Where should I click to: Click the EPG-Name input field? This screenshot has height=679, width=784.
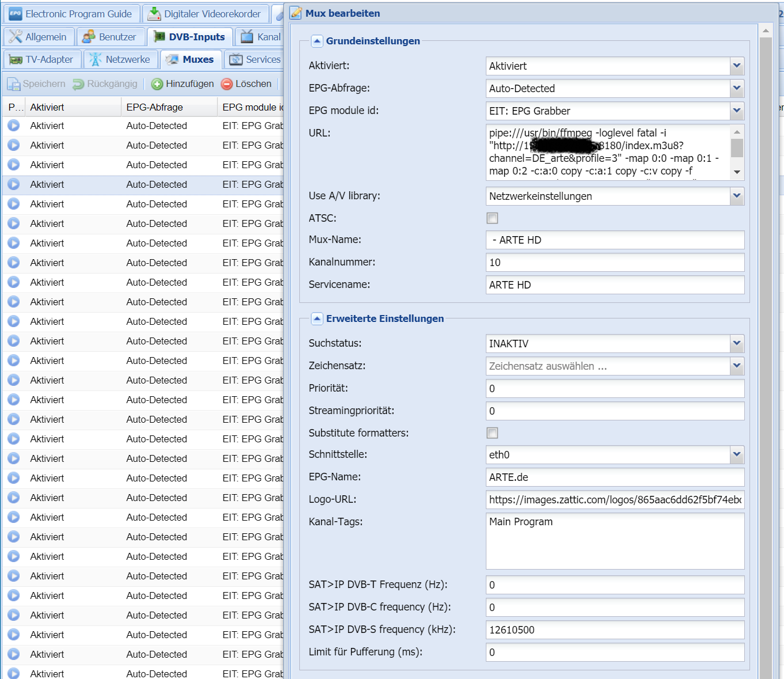(x=615, y=477)
